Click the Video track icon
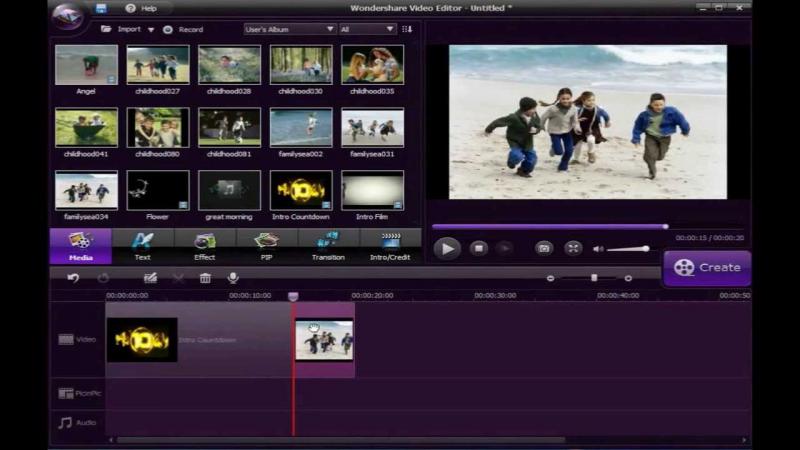The image size is (800, 450). coord(66,339)
